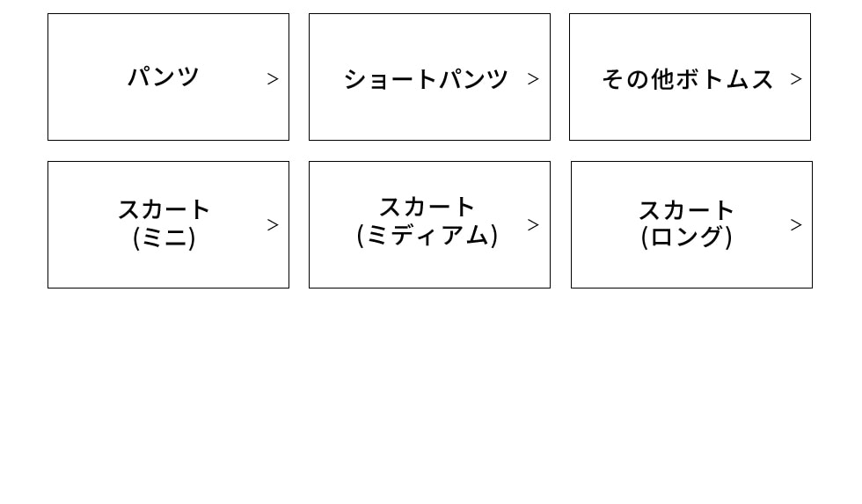Click the パンツ text label

pyautogui.click(x=164, y=77)
